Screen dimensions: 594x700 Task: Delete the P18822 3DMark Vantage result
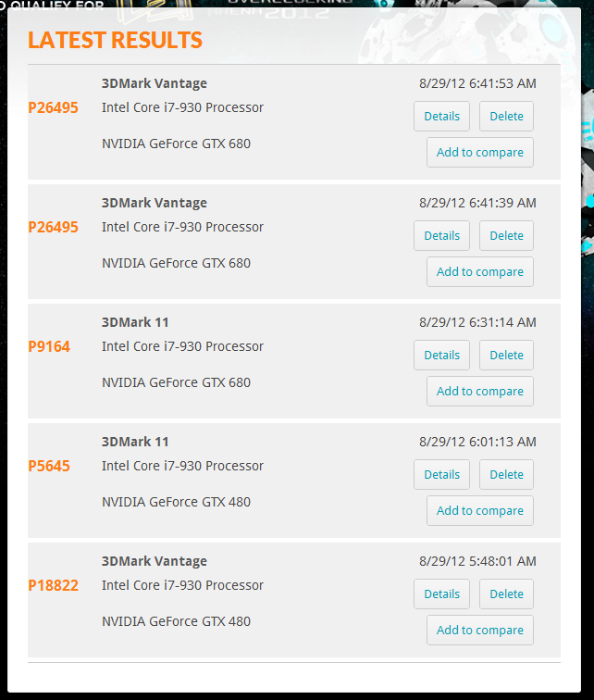point(506,594)
